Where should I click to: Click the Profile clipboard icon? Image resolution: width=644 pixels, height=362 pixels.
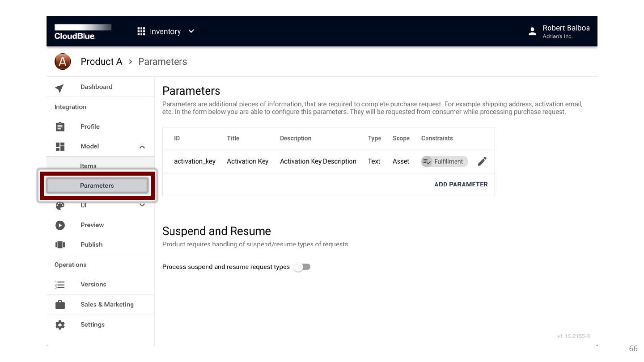pos(60,127)
